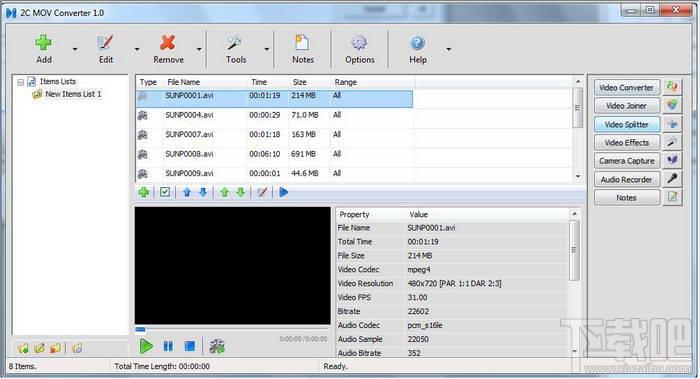Open the Add dropdown arrow
Image resolution: width=700 pixels, height=379 pixels.
coord(75,49)
